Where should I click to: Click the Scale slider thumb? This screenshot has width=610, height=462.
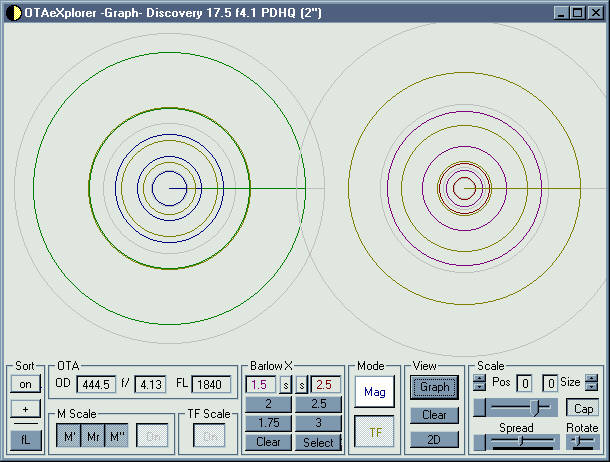(537, 408)
